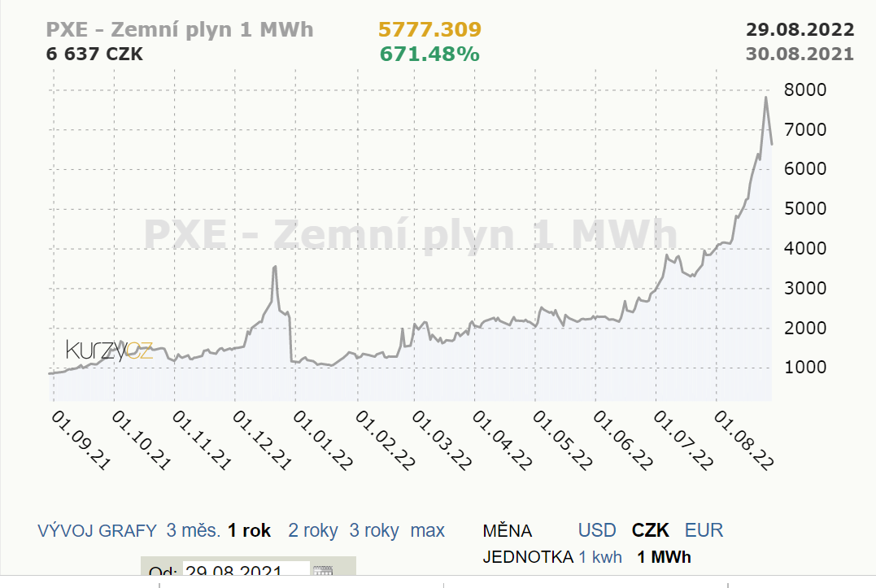
Task: Open the calendar date picker icon
Action: pyautogui.click(x=323, y=573)
